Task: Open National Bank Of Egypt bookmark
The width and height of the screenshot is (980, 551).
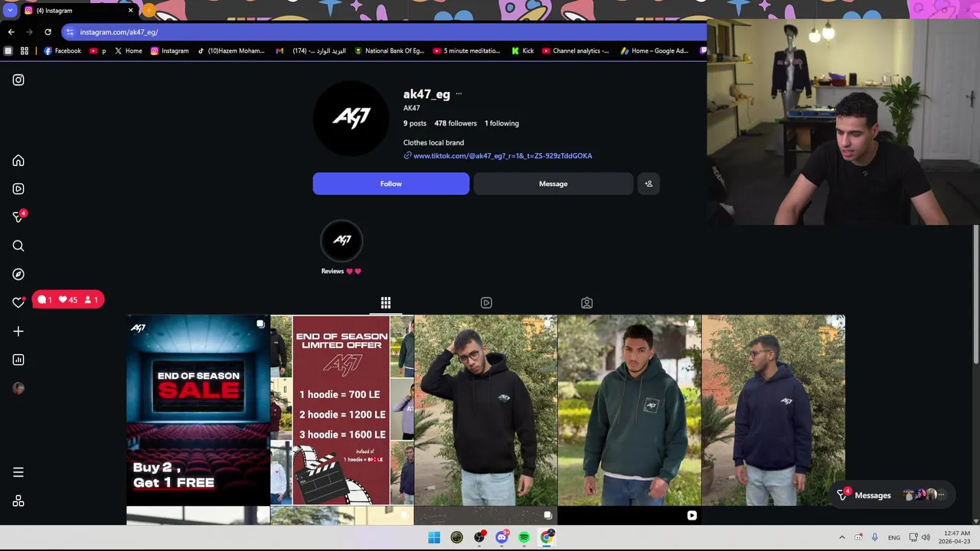Action: [x=389, y=51]
